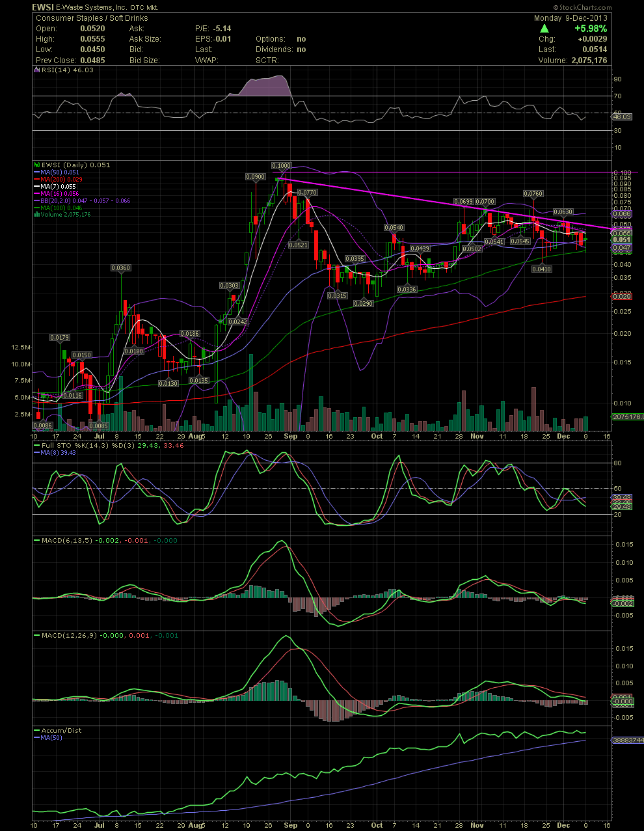Click the 'EWSI (Daily) 0.051' legend label
Image resolution: width=644 pixels, height=831 pixels.
point(76,165)
